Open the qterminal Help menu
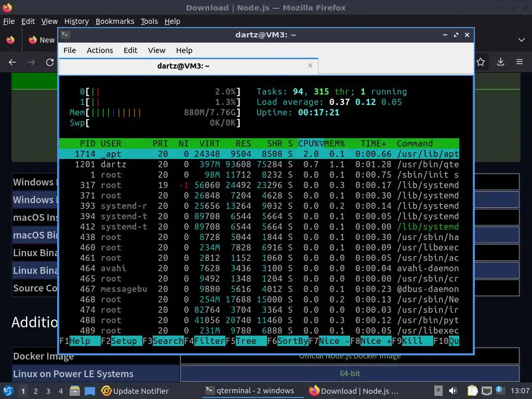532x399 pixels. 184,50
